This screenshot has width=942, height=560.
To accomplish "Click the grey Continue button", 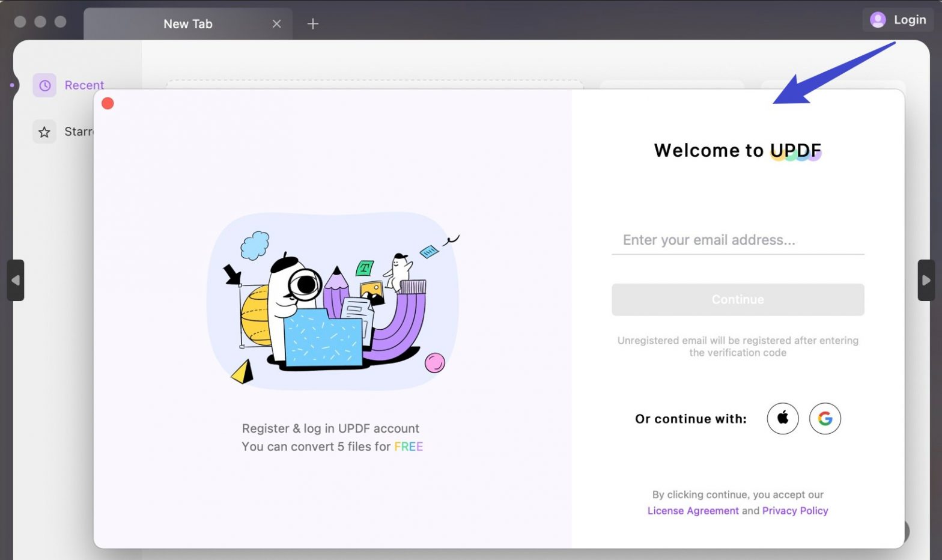I will click(x=738, y=299).
